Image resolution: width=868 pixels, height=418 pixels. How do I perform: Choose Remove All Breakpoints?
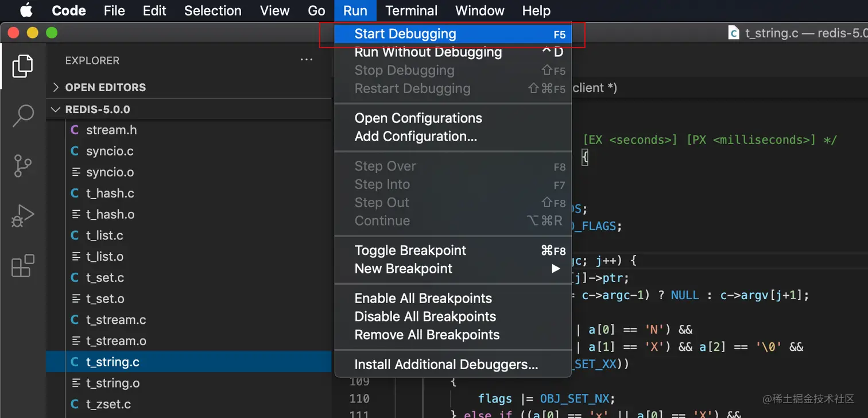[x=453, y=335]
